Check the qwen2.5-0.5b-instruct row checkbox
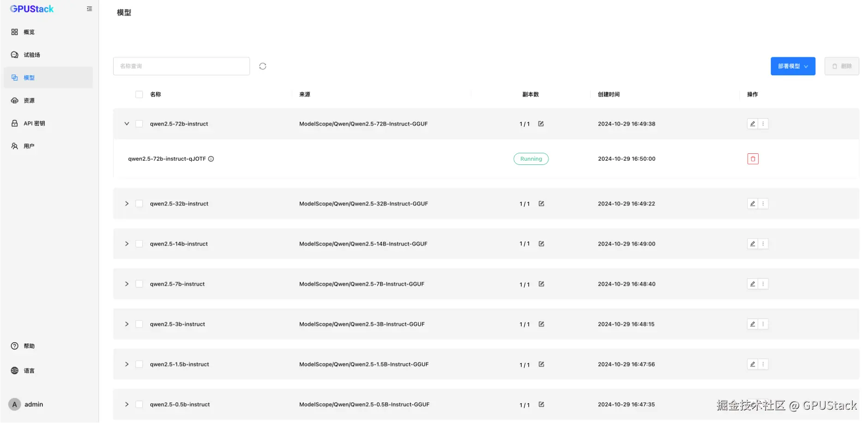The width and height of the screenshot is (868, 423). pos(139,405)
